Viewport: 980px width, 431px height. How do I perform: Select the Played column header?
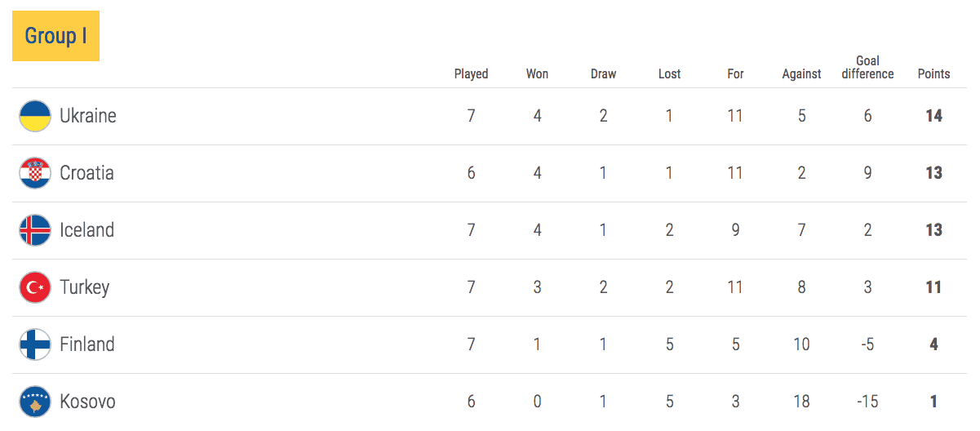[471, 74]
